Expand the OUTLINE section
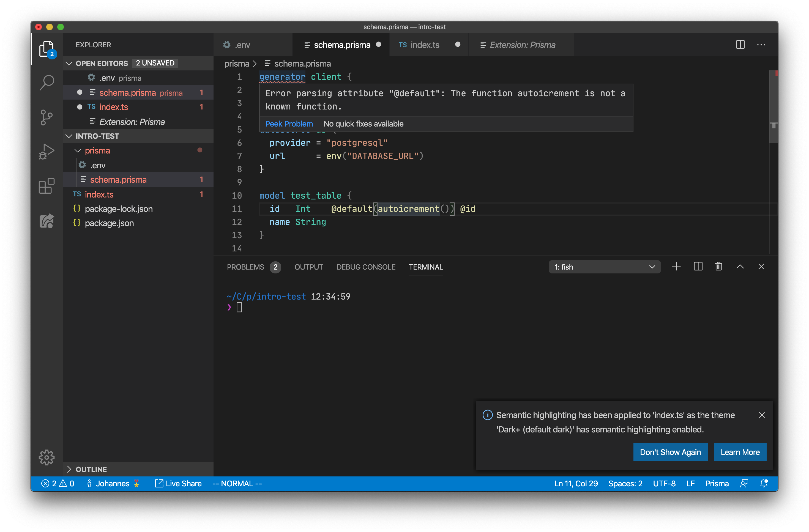This screenshot has height=532, width=809. (91, 469)
